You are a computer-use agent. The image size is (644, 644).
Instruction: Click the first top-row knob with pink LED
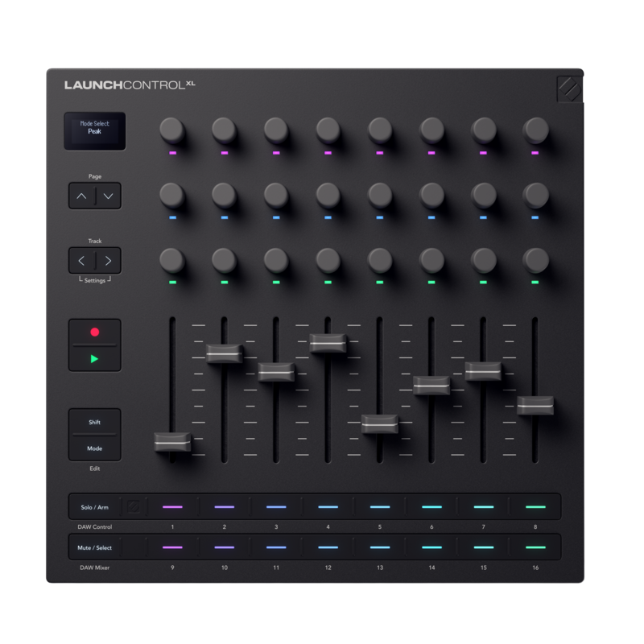click(172, 130)
